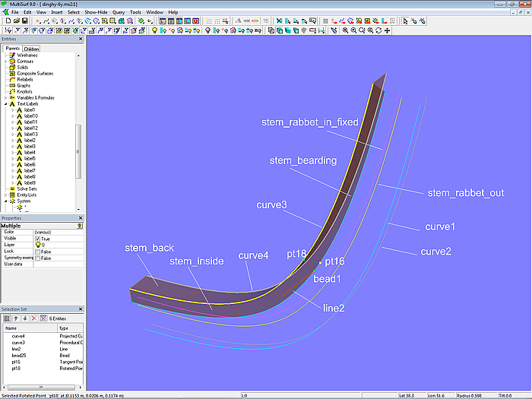Click the Open file toolbar icon
This screenshot has height=399, width=532.
point(15,21)
